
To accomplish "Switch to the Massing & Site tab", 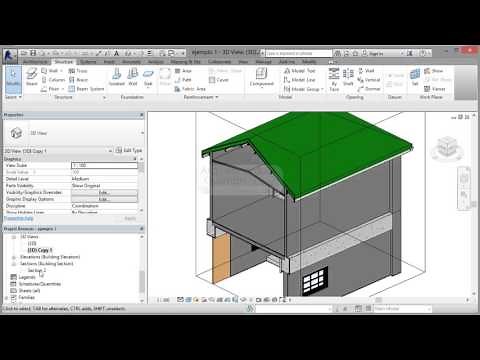I will (186, 62).
